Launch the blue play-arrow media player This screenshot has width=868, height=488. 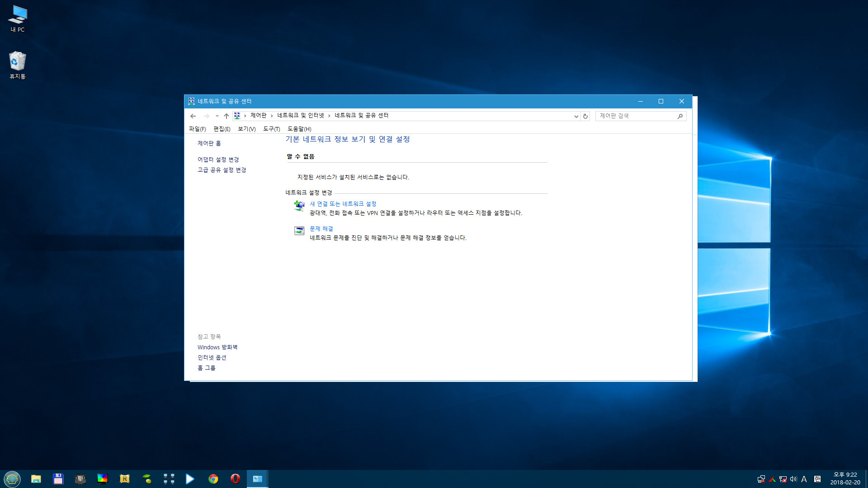tap(190, 479)
